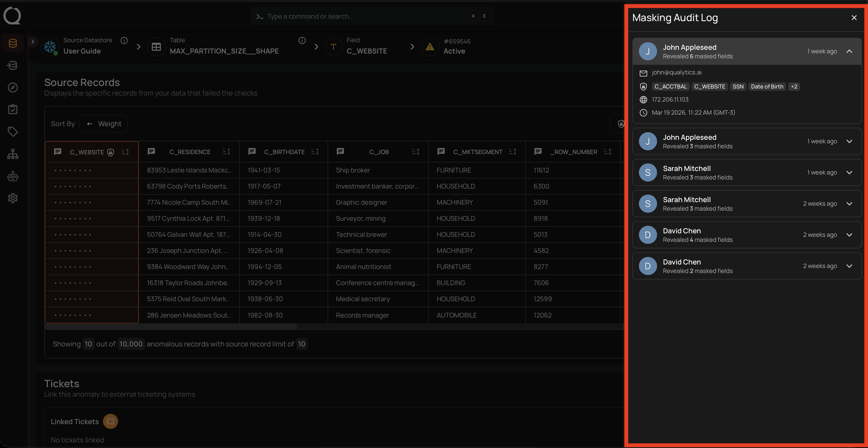Click the command search input field
Screen dimensions: 868x448
click(371, 16)
